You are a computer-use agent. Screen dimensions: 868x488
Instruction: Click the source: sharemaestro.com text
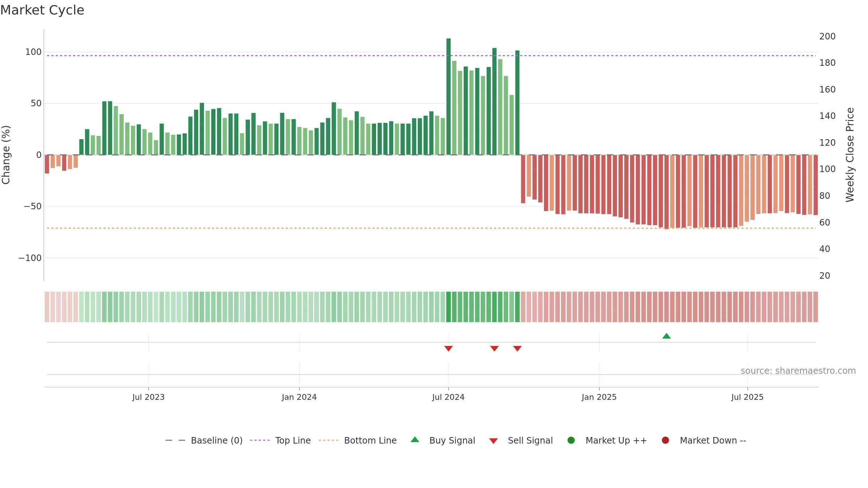tap(798, 371)
